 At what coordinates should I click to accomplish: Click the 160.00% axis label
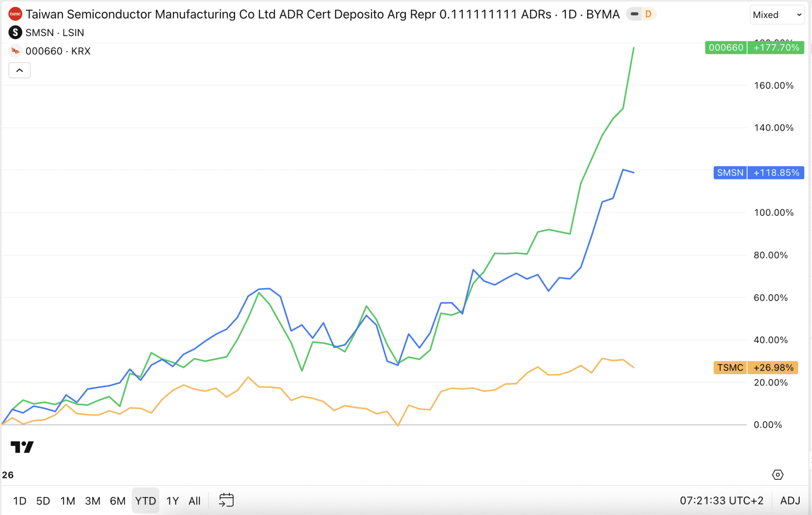tap(774, 86)
